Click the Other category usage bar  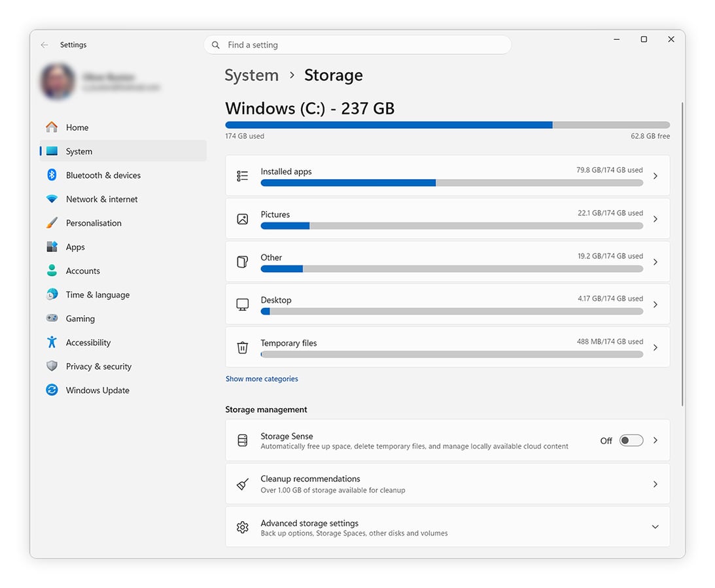[452, 269]
